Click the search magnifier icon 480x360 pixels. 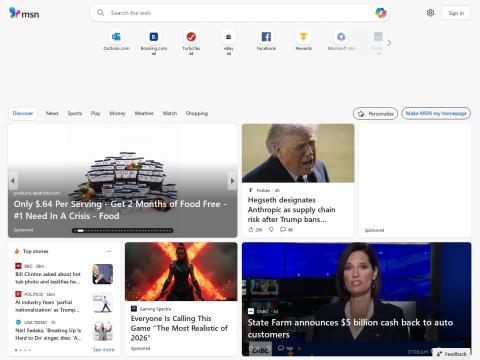click(x=100, y=13)
